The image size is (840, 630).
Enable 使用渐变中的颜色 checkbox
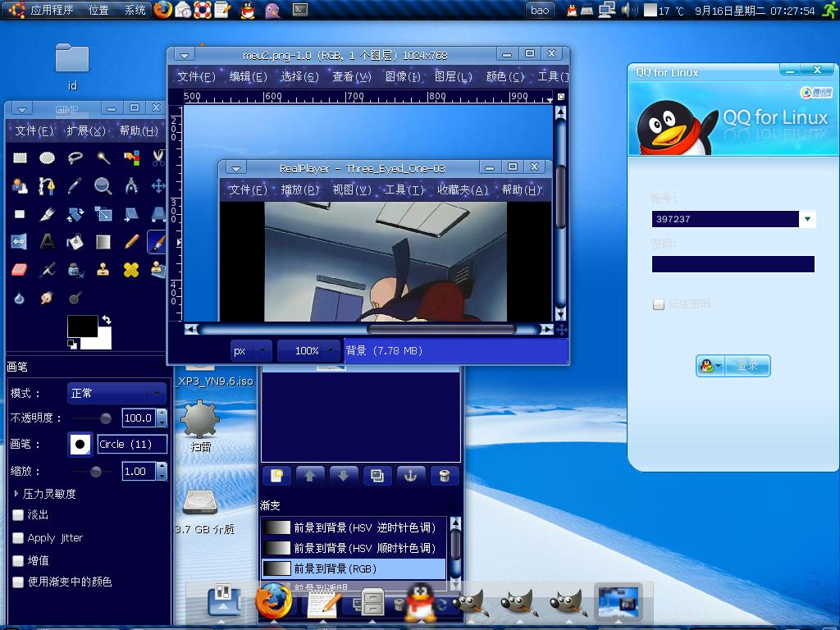[18, 582]
